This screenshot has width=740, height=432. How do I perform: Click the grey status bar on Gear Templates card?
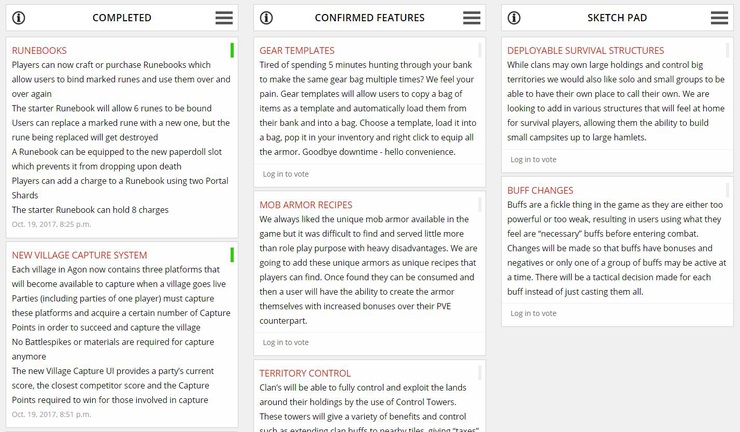(479, 50)
